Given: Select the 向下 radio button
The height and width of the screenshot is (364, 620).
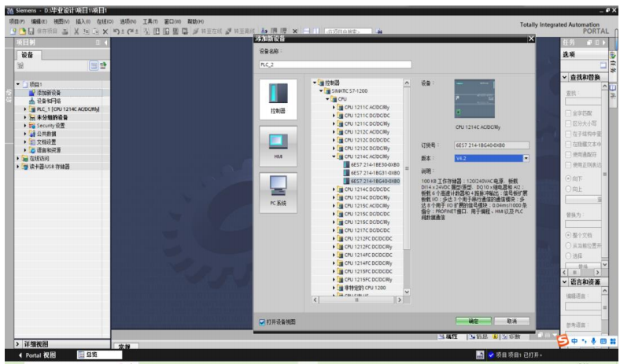Looking at the screenshot, I should pos(568,178).
